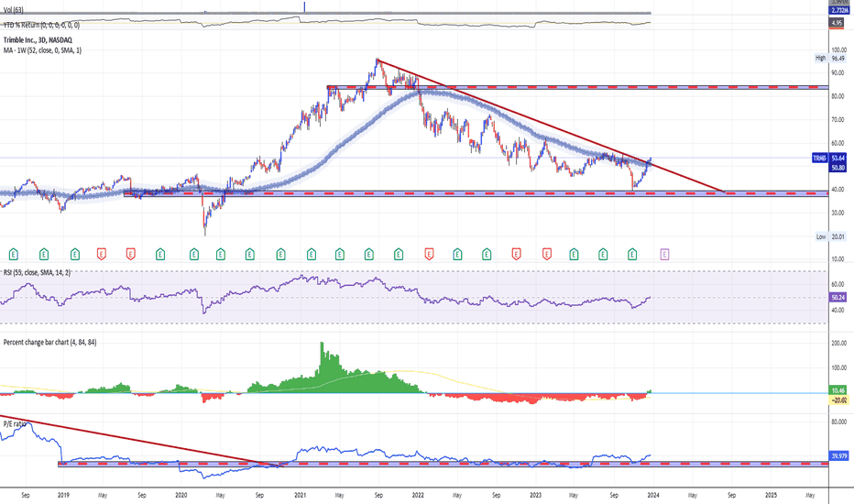Image resolution: width=854 pixels, height=504 pixels.
Task: Click the 53.64 last price label
Action: (838, 158)
